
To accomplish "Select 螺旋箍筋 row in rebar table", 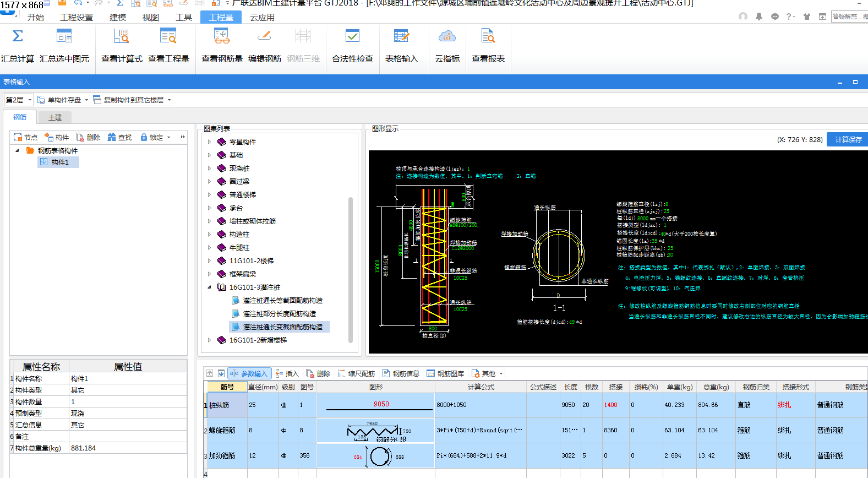I will (536, 430).
